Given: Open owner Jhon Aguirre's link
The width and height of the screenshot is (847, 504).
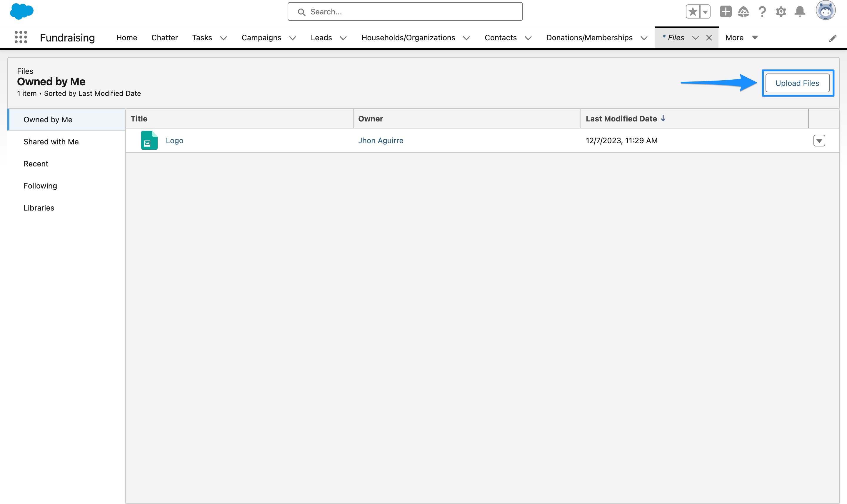Looking at the screenshot, I should click(x=381, y=140).
